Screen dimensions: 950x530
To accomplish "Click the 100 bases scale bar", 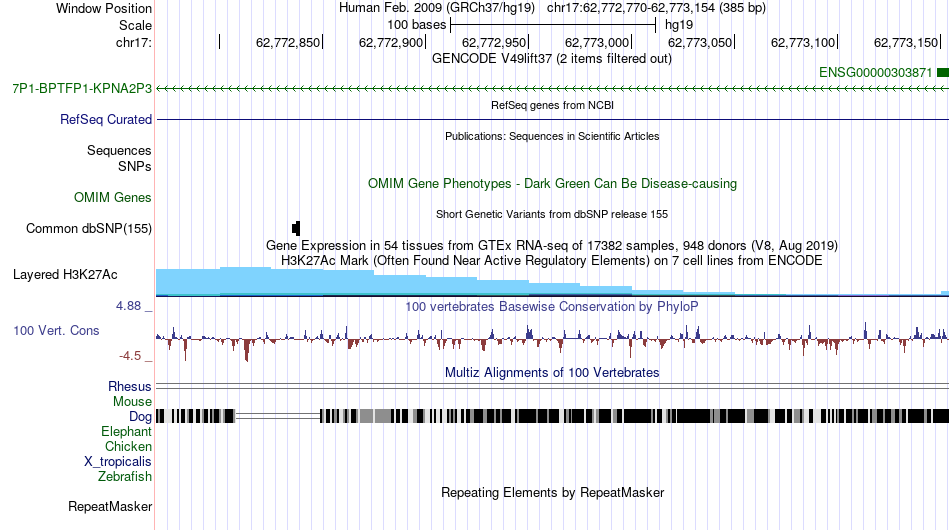I will 553,25.
